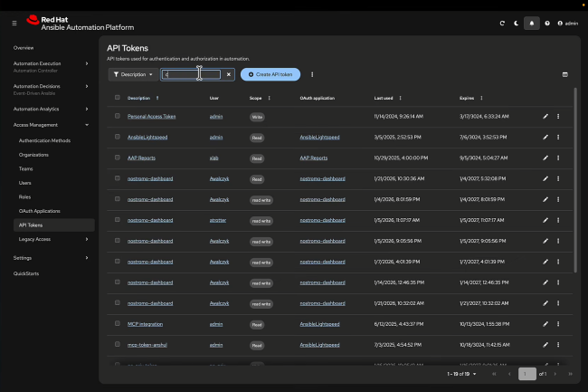Open user atrotter link
Image resolution: width=588 pixels, height=392 pixels.
click(x=218, y=220)
